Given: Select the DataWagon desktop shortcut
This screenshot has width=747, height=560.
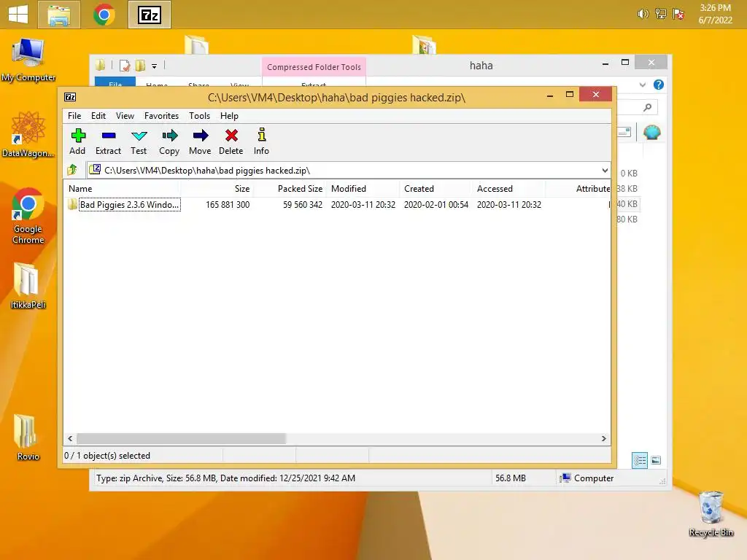Looking at the screenshot, I should click(x=28, y=134).
